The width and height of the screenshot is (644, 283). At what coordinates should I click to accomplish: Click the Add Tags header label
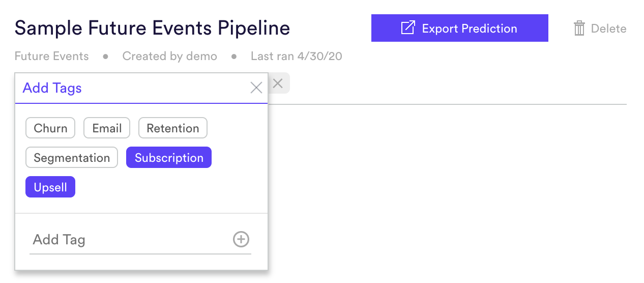[x=52, y=88]
